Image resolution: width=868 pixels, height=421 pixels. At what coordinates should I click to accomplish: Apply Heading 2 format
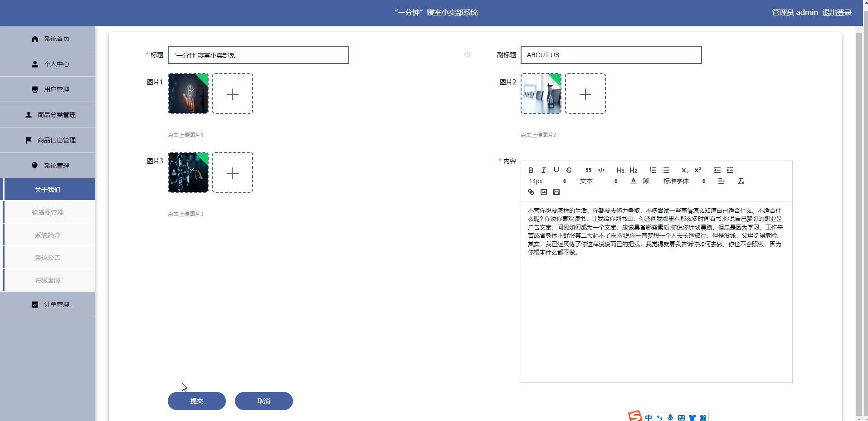pos(634,170)
